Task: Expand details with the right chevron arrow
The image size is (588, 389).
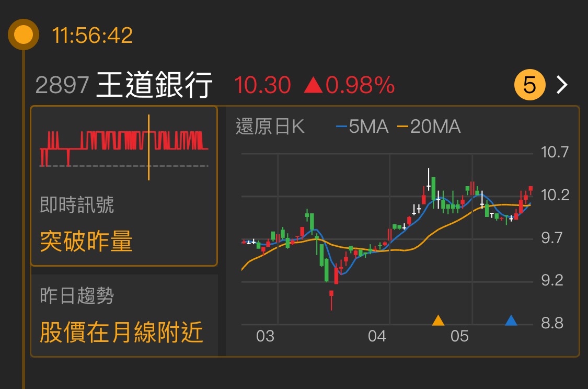Action: [x=562, y=84]
